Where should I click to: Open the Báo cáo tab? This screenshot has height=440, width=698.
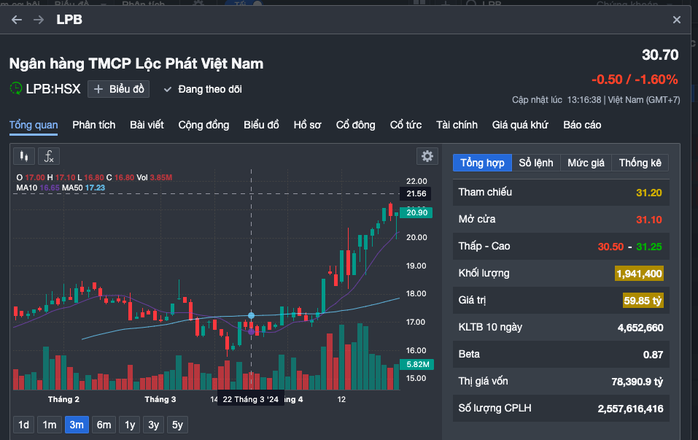tap(582, 125)
